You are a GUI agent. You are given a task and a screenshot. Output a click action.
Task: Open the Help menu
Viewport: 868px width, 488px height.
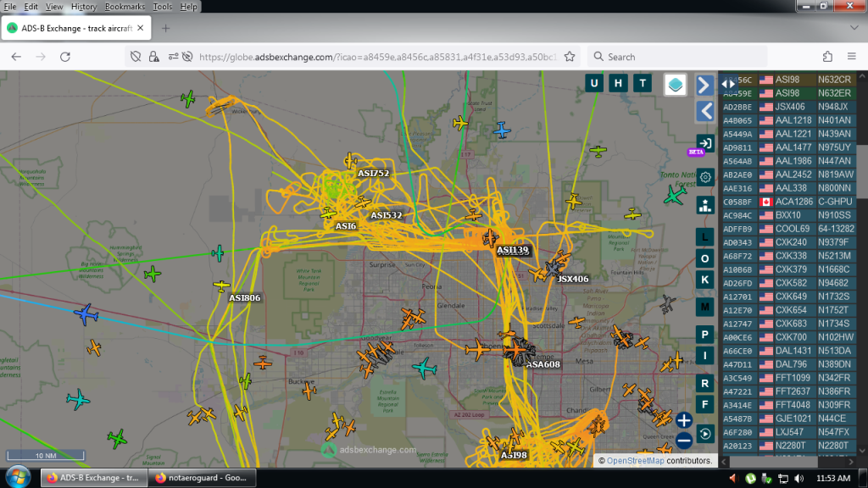(188, 7)
